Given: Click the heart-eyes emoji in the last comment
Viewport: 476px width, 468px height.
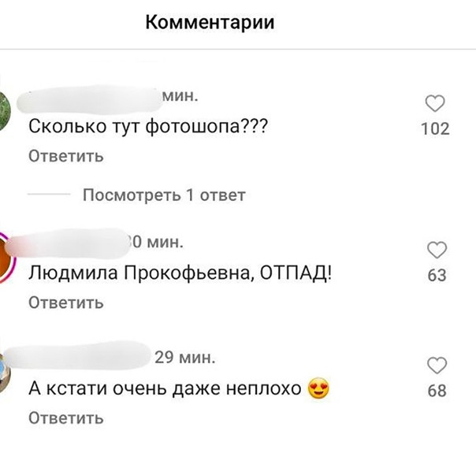Looking at the screenshot, I should tap(318, 388).
